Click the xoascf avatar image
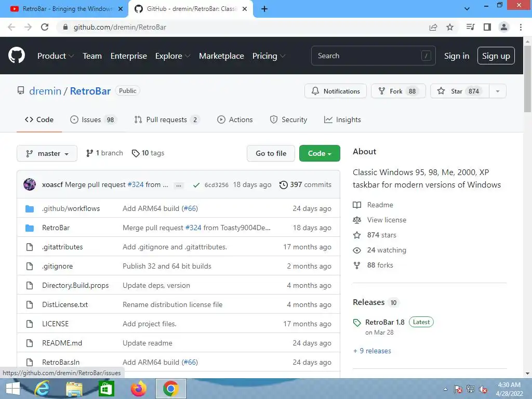 [x=30, y=184]
